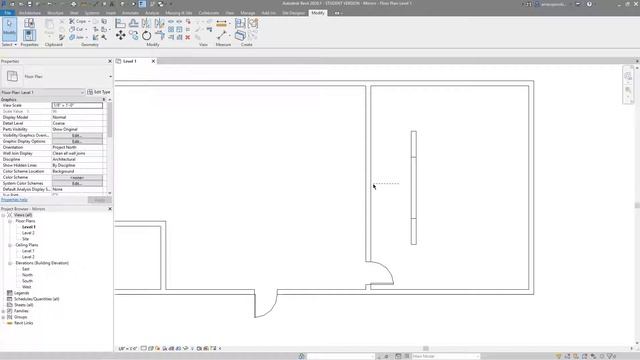Open the East elevation view

point(26,269)
